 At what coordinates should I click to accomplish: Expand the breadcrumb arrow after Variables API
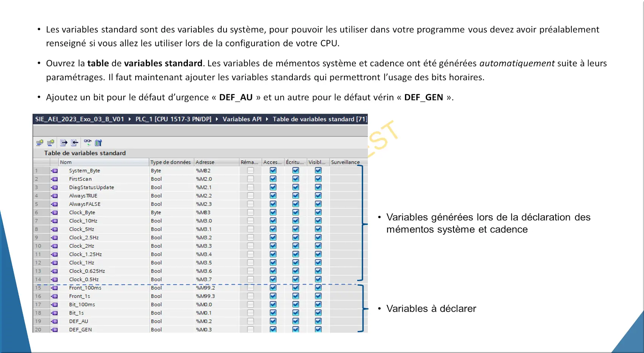pyautogui.click(x=267, y=119)
